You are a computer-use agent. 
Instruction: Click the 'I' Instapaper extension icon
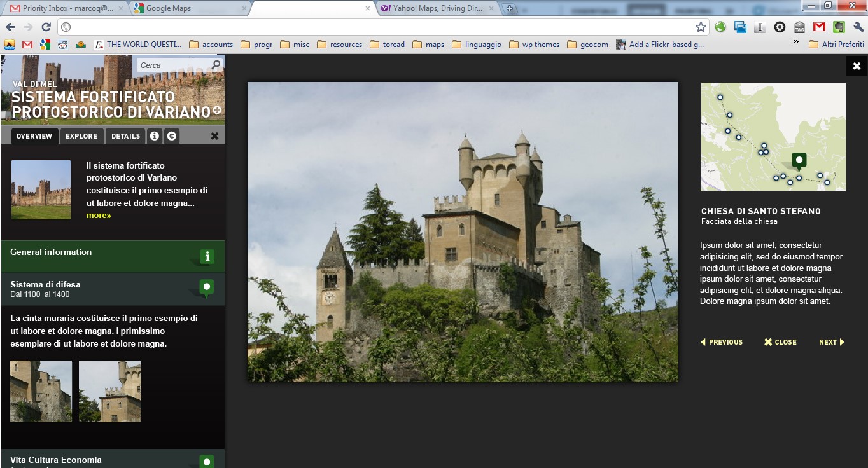coord(760,27)
